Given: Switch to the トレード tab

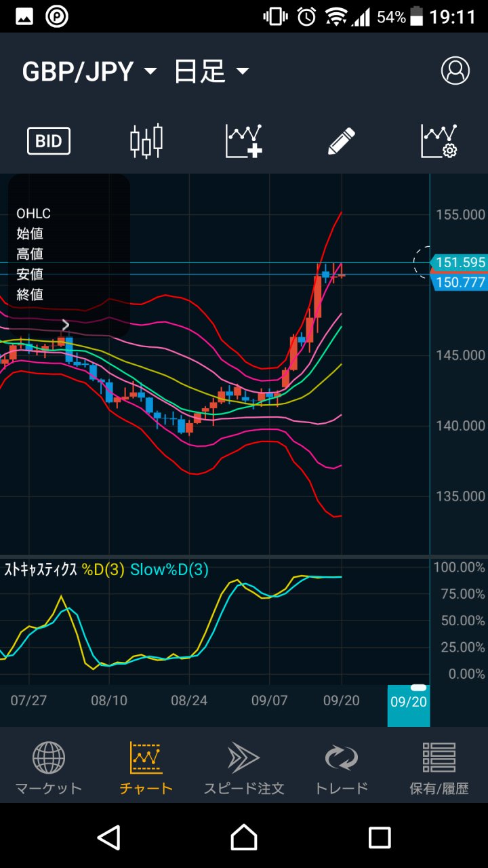Looking at the screenshot, I should coord(342,768).
